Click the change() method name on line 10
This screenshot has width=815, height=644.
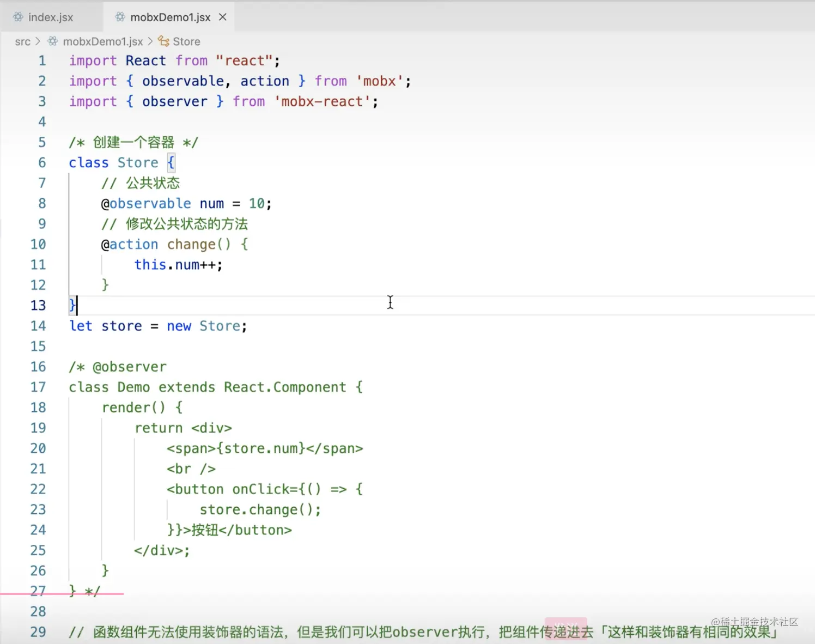[199, 244]
